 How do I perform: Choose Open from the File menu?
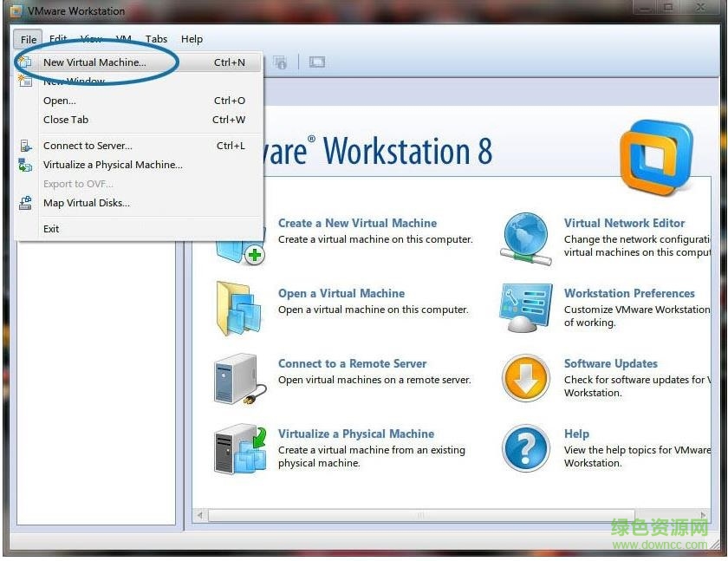click(x=59, y=100)
